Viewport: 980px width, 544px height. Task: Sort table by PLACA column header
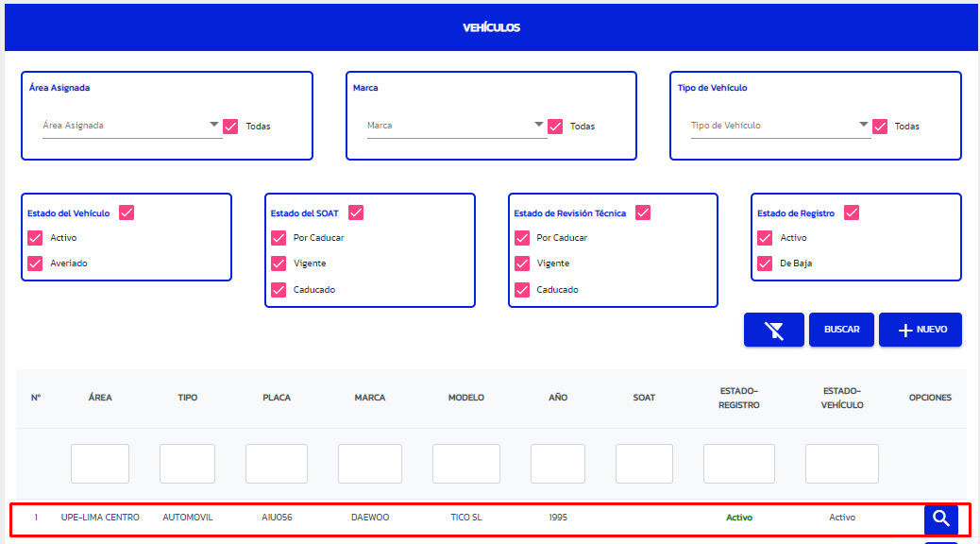click(x=277, y=398)
